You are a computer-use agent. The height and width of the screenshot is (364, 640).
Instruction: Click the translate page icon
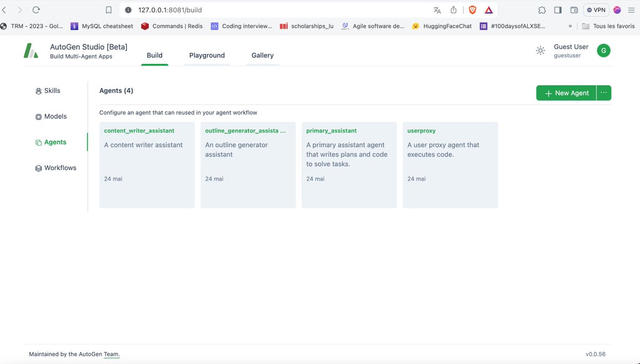click(437, 10)
